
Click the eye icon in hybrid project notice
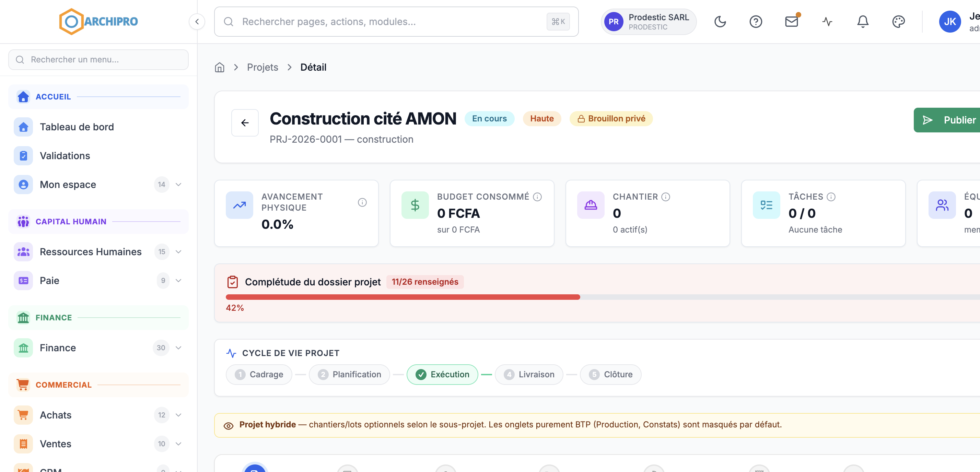coord(228,426)
